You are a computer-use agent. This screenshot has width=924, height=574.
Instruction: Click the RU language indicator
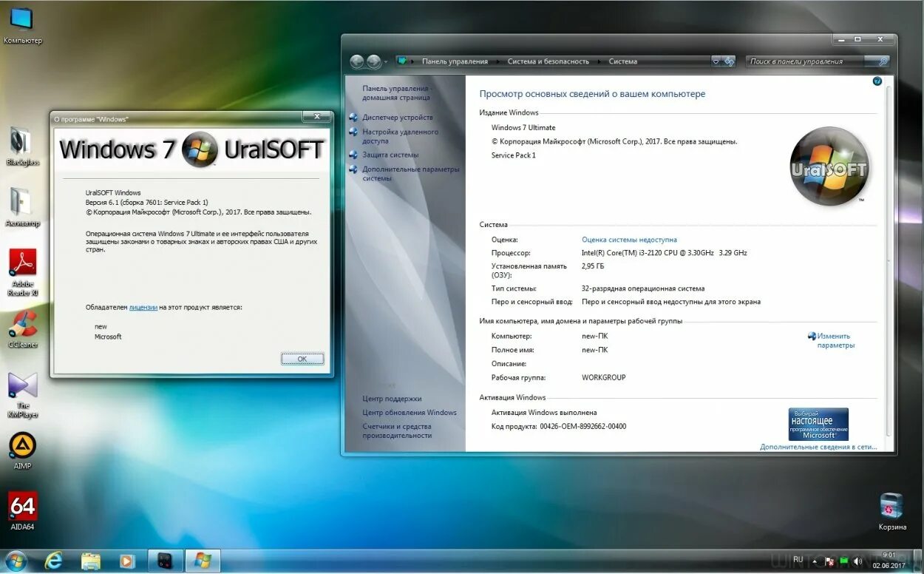click(798, 561)
